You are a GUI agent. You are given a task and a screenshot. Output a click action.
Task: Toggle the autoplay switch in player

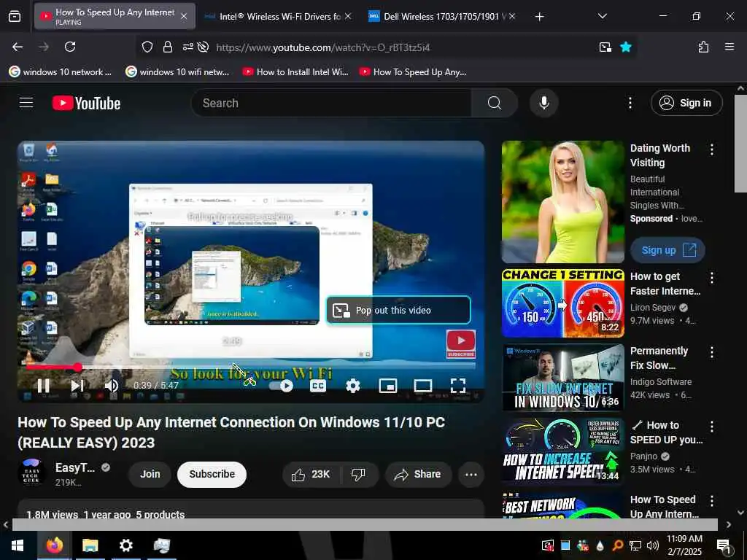(281, 386)
